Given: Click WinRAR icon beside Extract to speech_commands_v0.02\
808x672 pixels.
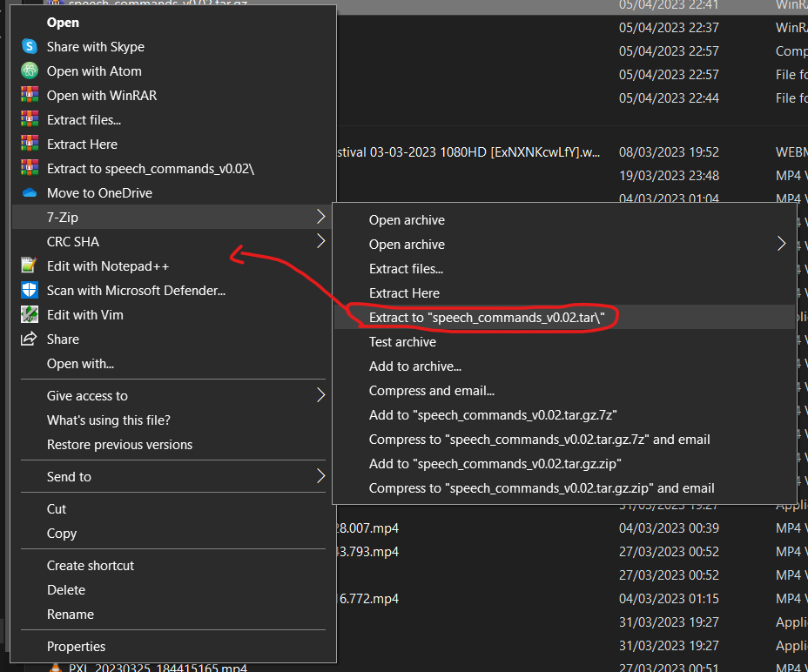Looking at the screenshot, I should [30, 169].
